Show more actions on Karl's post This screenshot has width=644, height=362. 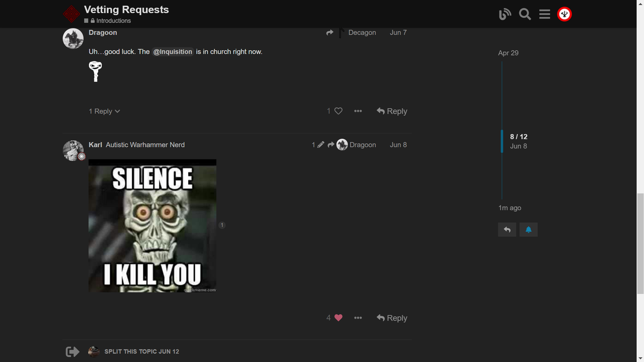pos(358,318)
